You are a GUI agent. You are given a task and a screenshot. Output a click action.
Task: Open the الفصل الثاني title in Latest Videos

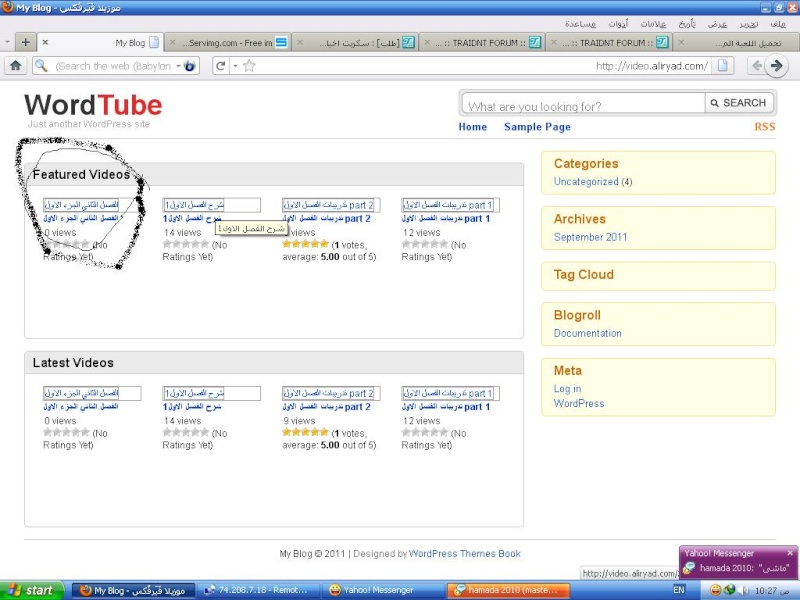[81, 407]
